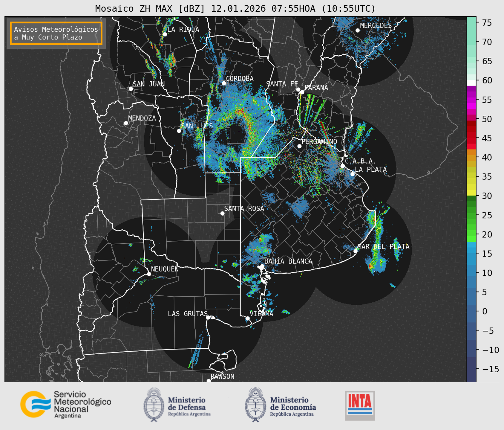Click the 0 colorbar tick label
The width and height of the screenshot is (504, 430).
click(485, 312)
